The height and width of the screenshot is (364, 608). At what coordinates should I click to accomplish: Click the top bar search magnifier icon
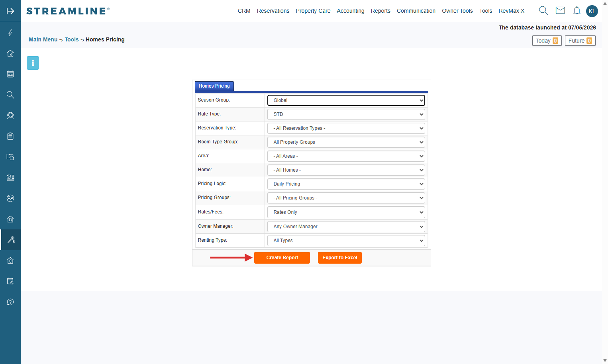pos(543,11)
